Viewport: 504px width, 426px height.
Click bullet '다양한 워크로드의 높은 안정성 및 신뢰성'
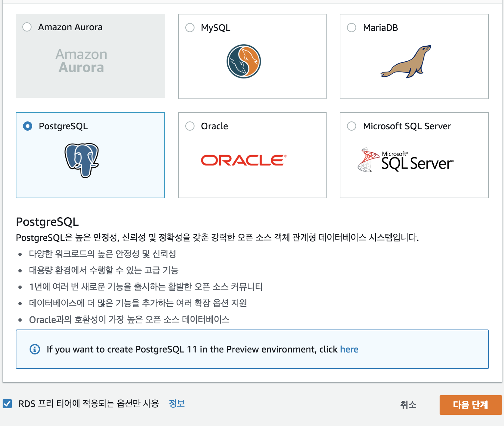[x=103, y=254]
